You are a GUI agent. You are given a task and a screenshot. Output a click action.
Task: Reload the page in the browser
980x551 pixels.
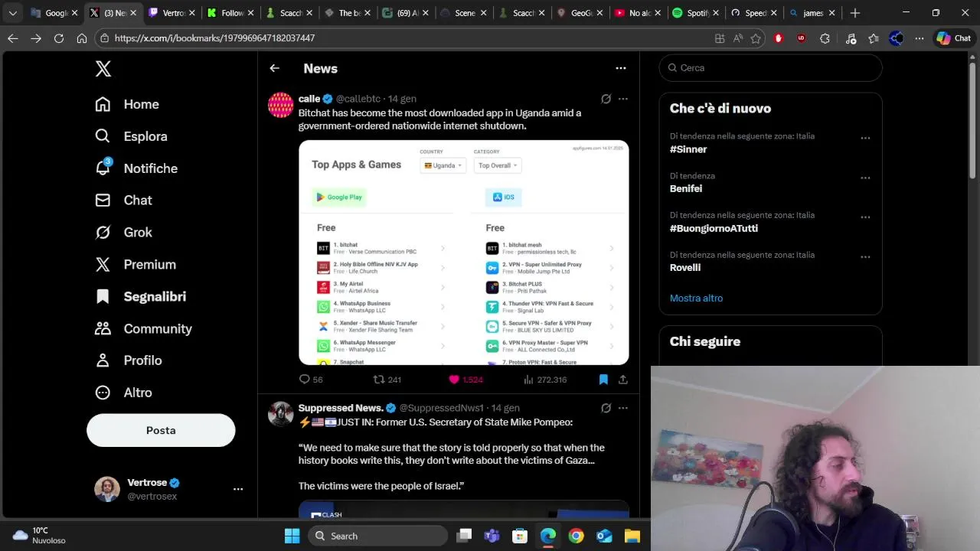59,38
